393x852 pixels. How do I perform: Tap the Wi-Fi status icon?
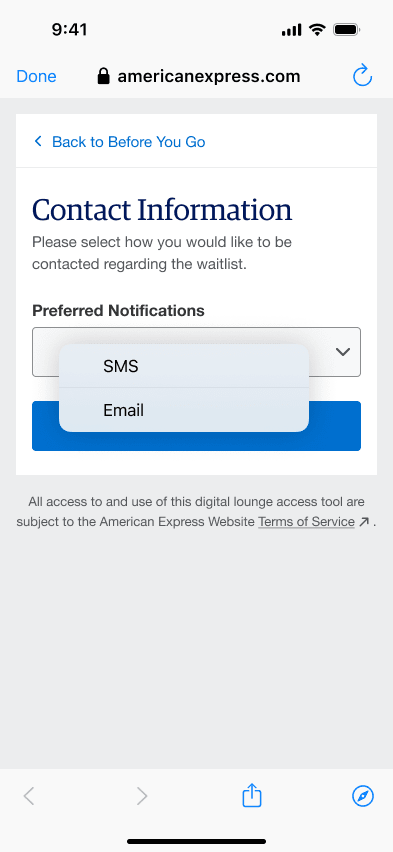coord(317,29)
